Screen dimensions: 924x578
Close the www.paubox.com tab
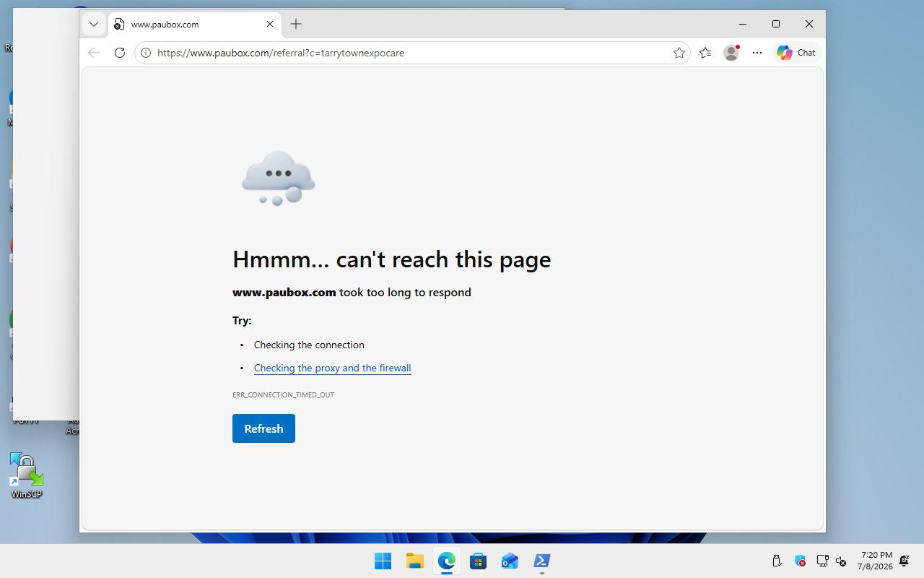point(270,24)
